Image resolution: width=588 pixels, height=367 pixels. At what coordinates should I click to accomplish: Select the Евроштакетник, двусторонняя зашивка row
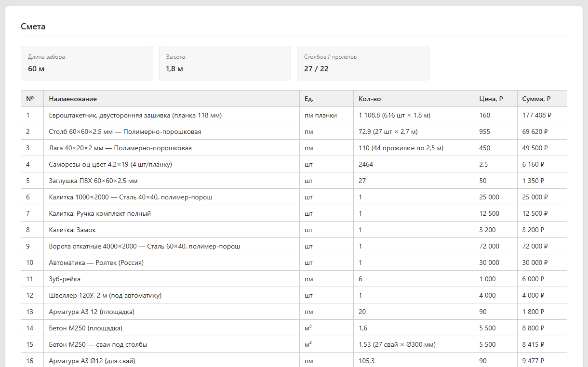pyautogui.click(x=294, y=115)
